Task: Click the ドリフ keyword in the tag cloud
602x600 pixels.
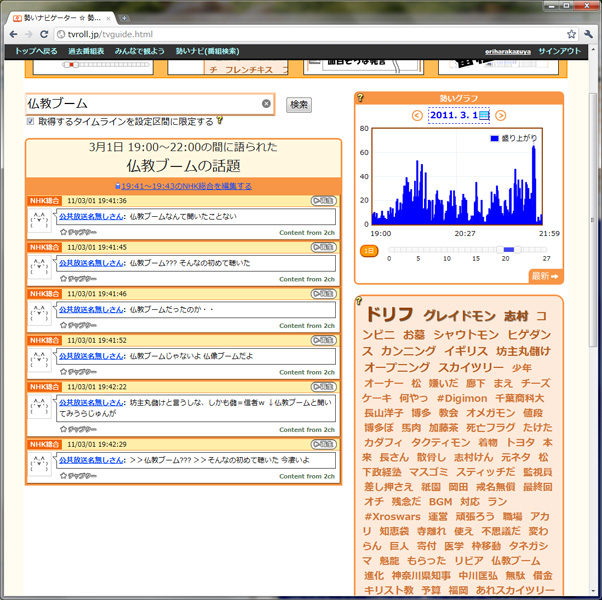Action: [389, 314]
